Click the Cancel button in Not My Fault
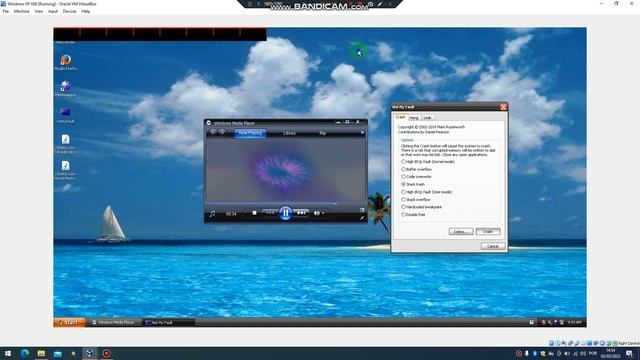640x360 pixels. [x=493, y=246]
